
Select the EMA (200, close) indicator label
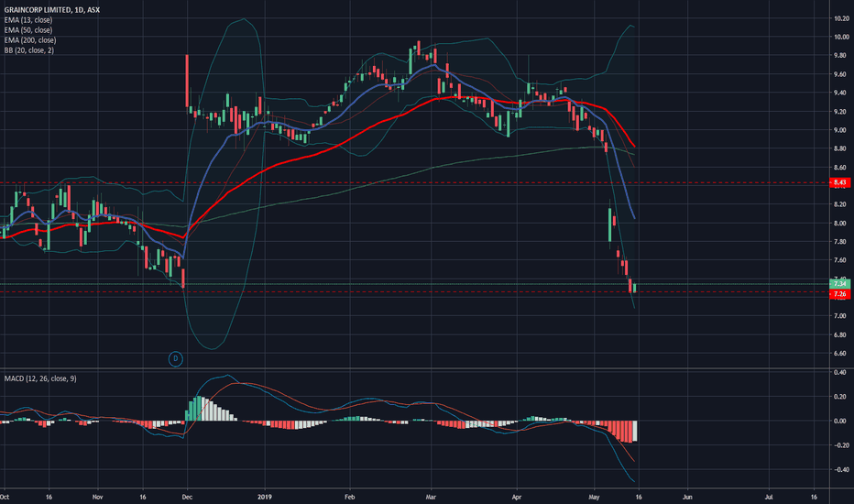(x=30, y=40)
